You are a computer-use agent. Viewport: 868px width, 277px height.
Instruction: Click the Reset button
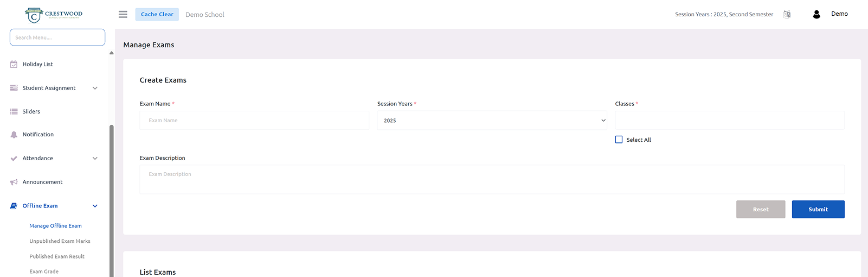(x=760, y=210)
